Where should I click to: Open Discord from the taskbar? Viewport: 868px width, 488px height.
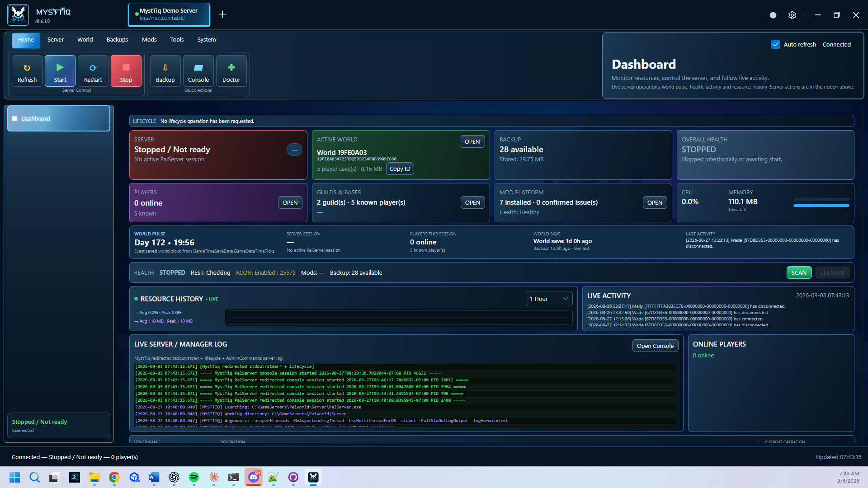pos(254,477)
